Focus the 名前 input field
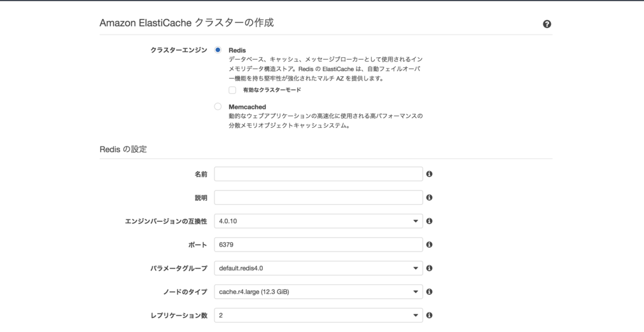 click(x=318, y=174)
